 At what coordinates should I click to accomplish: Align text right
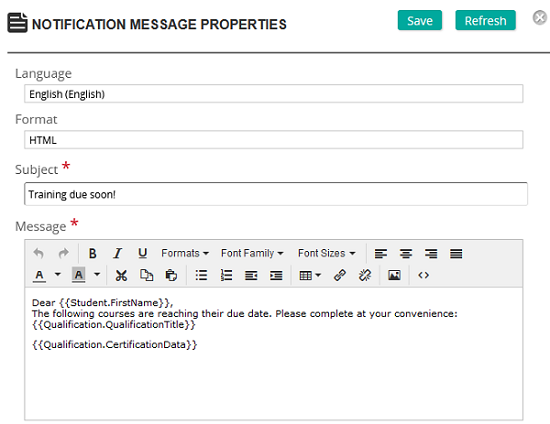point(431,254)
